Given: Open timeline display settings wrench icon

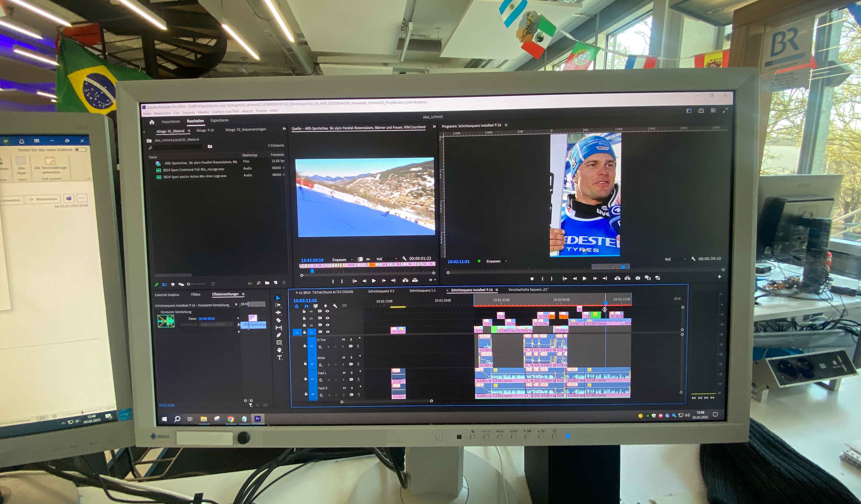Looking at the screenshot, I should (x=335, y=306).
